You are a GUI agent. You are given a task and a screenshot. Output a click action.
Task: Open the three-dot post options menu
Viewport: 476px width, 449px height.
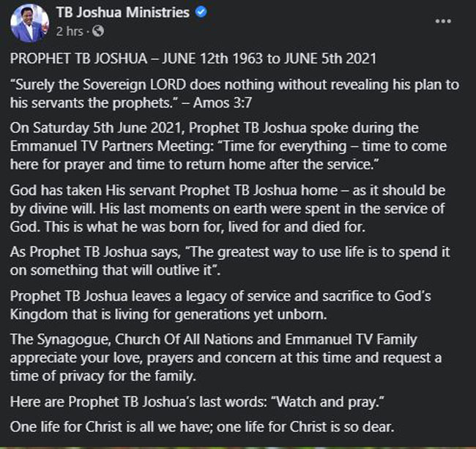tap(443, 21)
